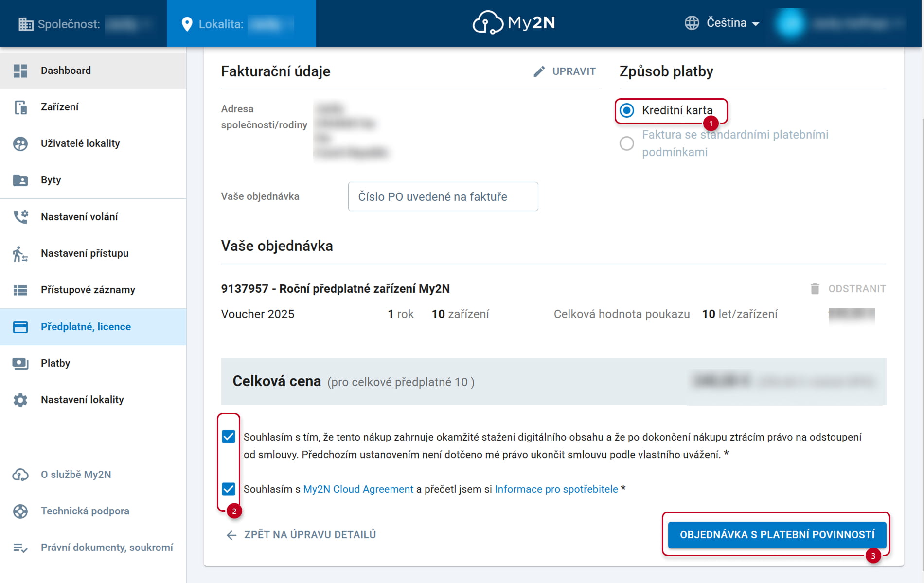Focus the Číslo PO uvedené na faktuře field
This screenshot has height=583, width=924.
(443, 196)
